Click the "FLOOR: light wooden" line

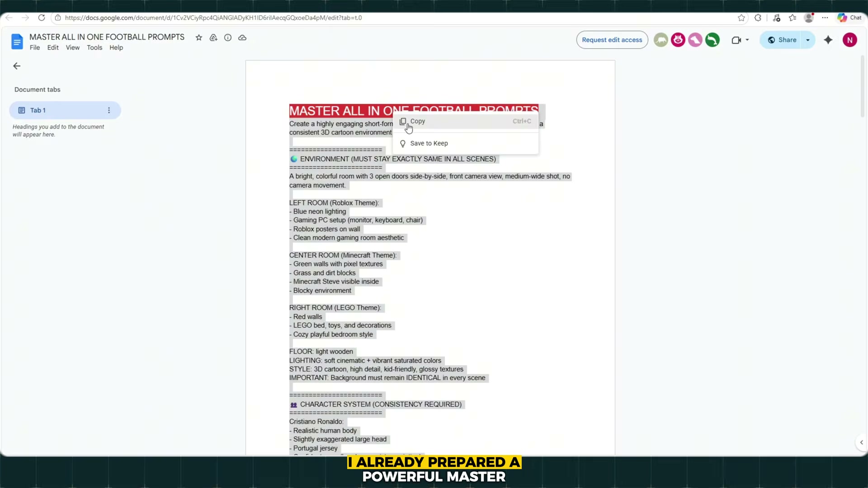[321, 352]
